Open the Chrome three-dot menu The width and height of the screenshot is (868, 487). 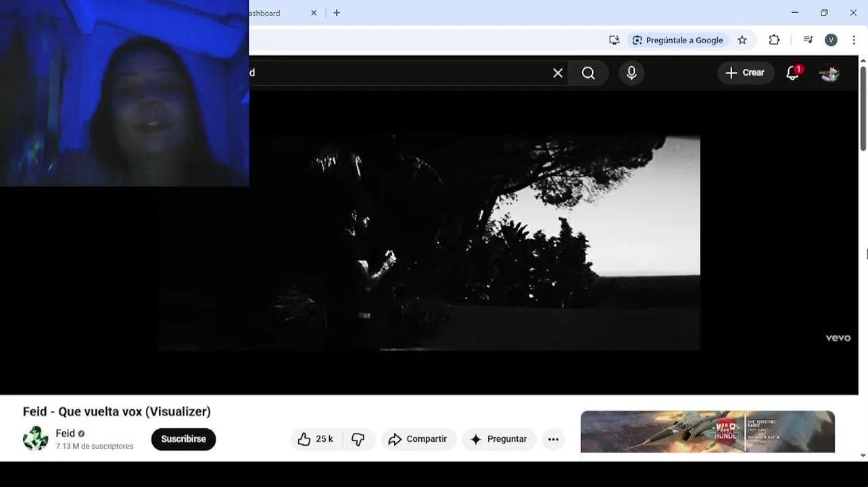(x=854, y=40)
